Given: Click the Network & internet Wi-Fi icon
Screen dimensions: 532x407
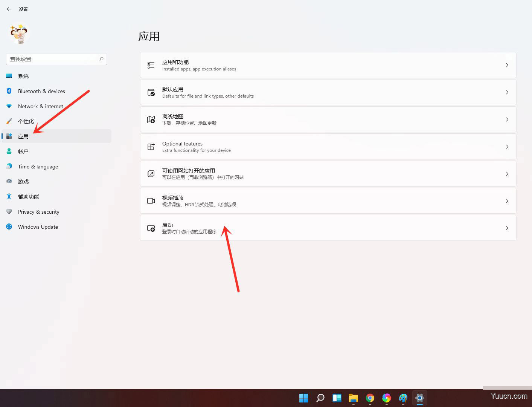Looking at the screenshot, I should (9, 106).
